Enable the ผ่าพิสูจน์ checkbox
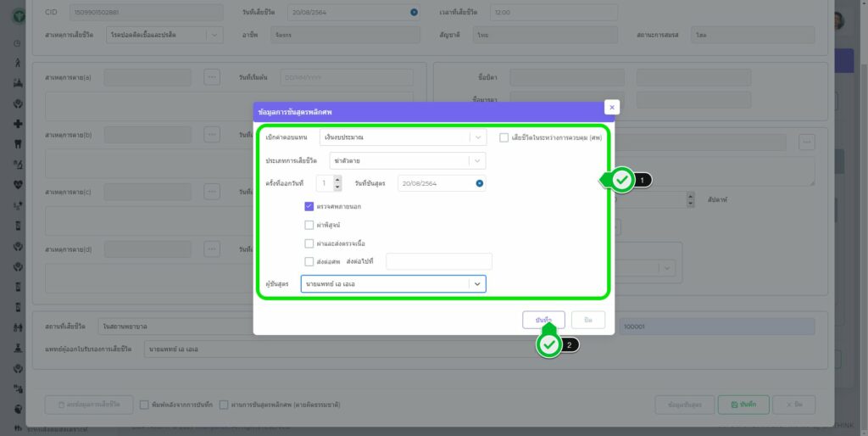 (x=309, y=225)
